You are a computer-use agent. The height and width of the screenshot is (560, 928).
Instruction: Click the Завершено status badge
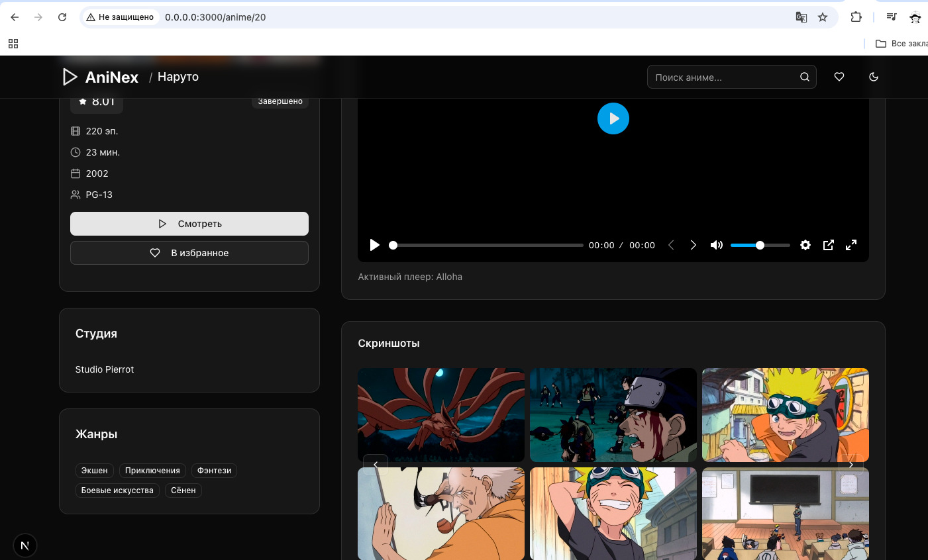click(280, 102)
